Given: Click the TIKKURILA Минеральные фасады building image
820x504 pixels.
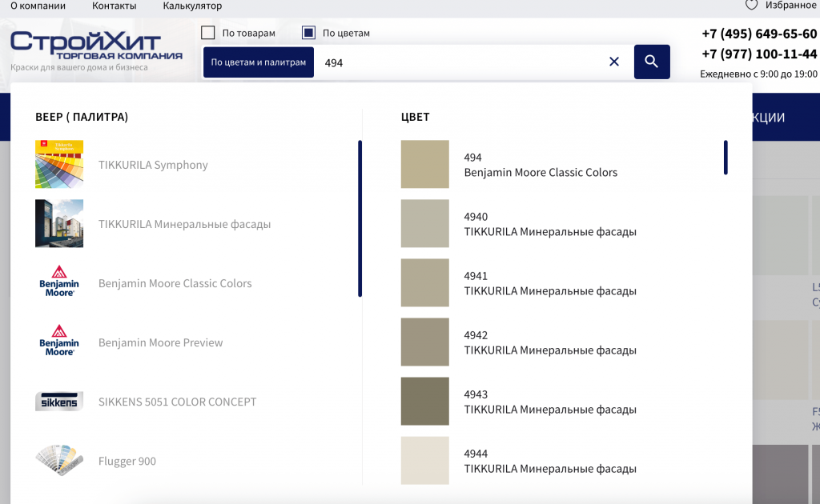Looking at the screenshot, I should tap(59, 223).
